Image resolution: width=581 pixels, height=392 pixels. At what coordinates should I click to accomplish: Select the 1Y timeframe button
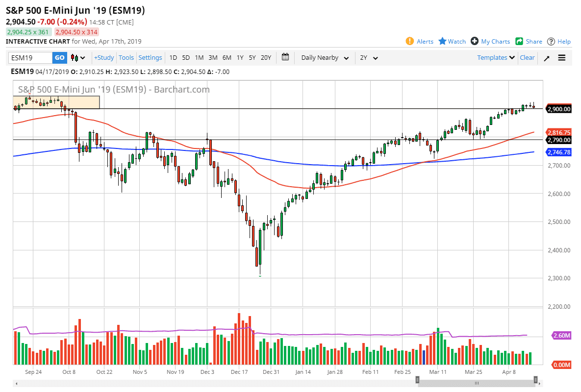[240, 57]
